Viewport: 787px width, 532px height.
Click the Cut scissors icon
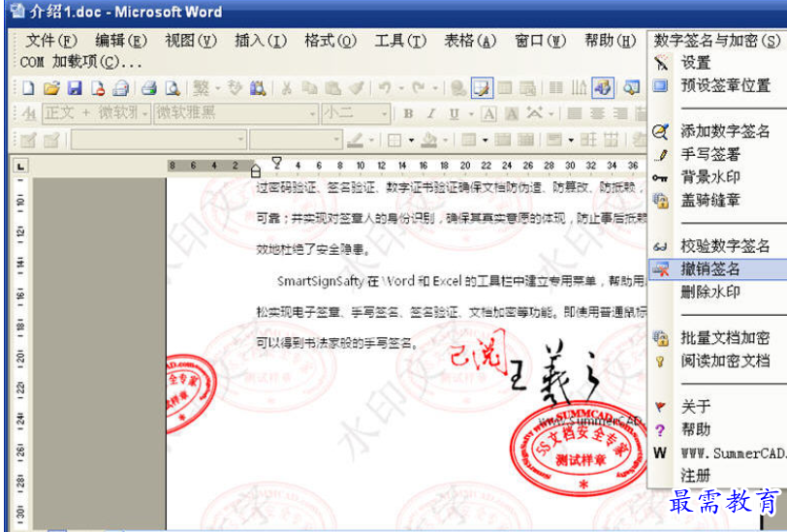click(x=286, y=88)
